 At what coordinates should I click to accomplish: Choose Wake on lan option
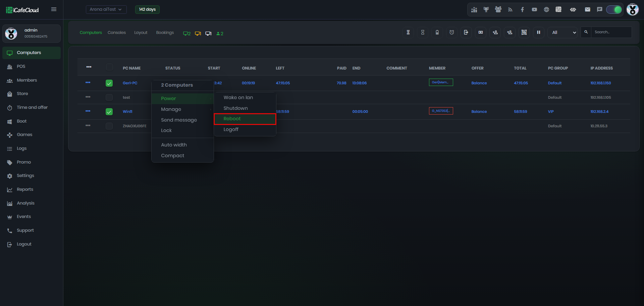click(x=245, y=97)
